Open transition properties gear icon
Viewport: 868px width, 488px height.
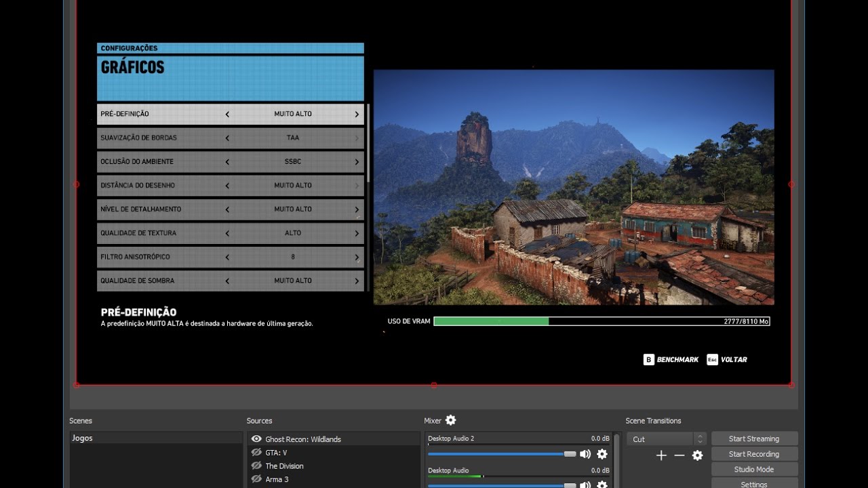(697, 455)
